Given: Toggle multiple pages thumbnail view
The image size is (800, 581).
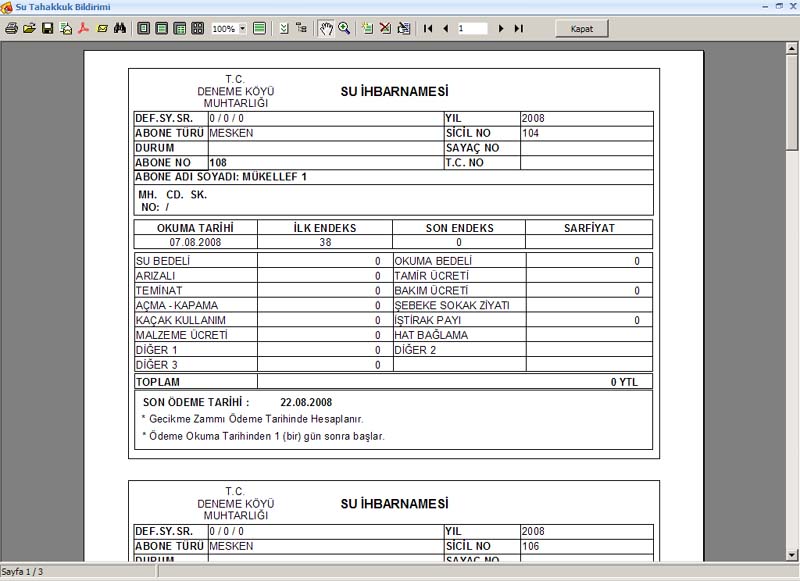Looking at the screenshot, I should (198, 29).
